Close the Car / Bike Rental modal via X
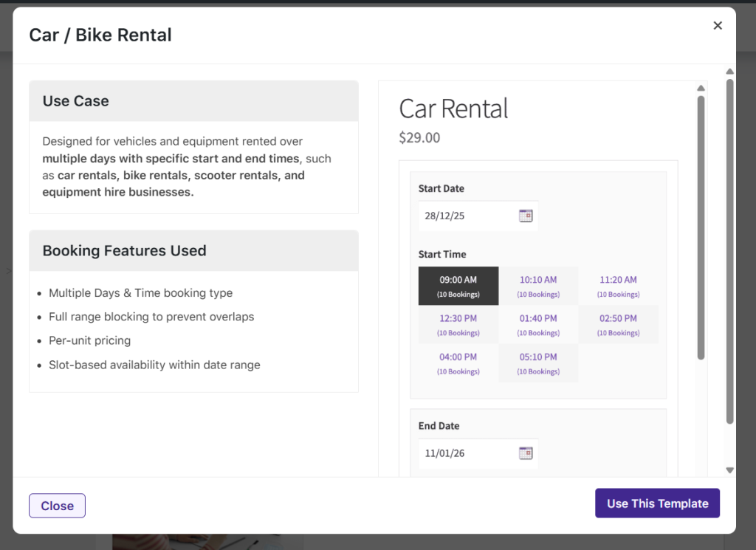The height and width of the screenshot is (550, 756). click(x=717, y=25)
